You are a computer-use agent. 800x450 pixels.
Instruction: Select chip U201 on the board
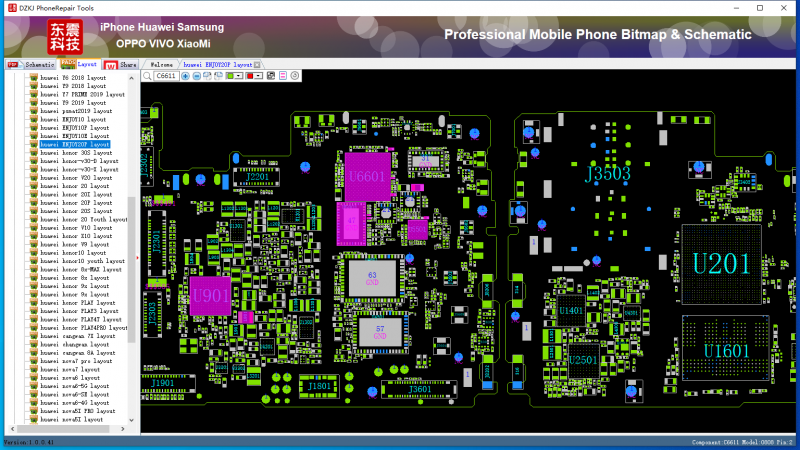721,264
